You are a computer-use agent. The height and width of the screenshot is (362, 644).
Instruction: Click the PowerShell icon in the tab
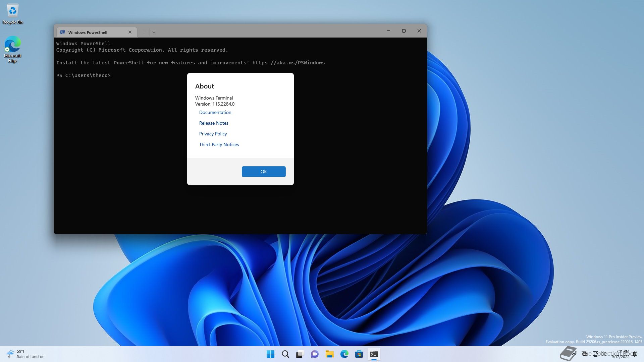tap(62, 32)
